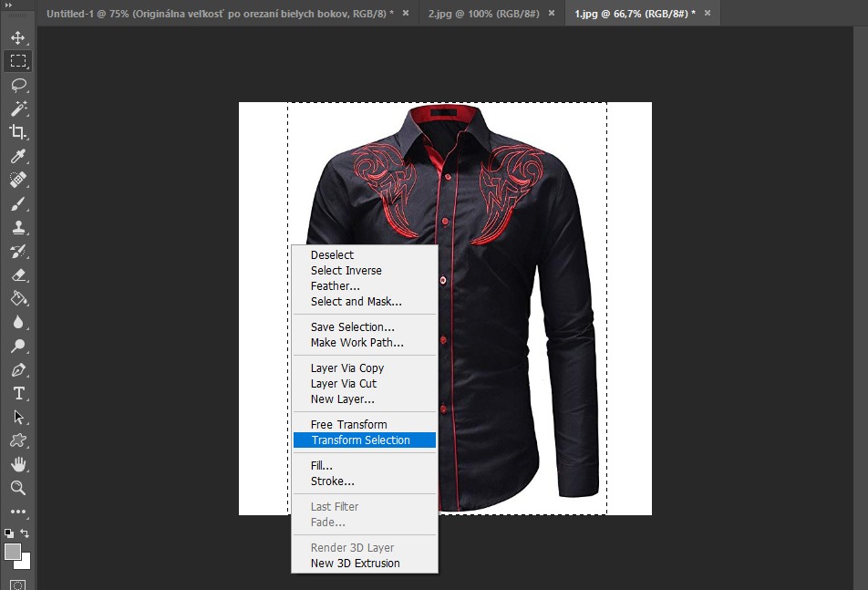Select the Lasso tool
This screenshot has height=590, width=868.
pyautogui.click(x=17, y=85)
